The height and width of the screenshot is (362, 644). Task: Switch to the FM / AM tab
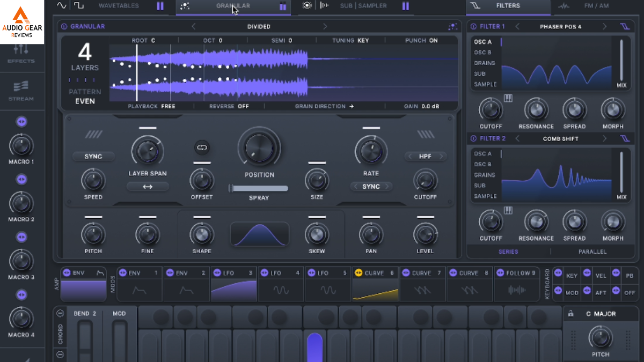click(596, 6)
